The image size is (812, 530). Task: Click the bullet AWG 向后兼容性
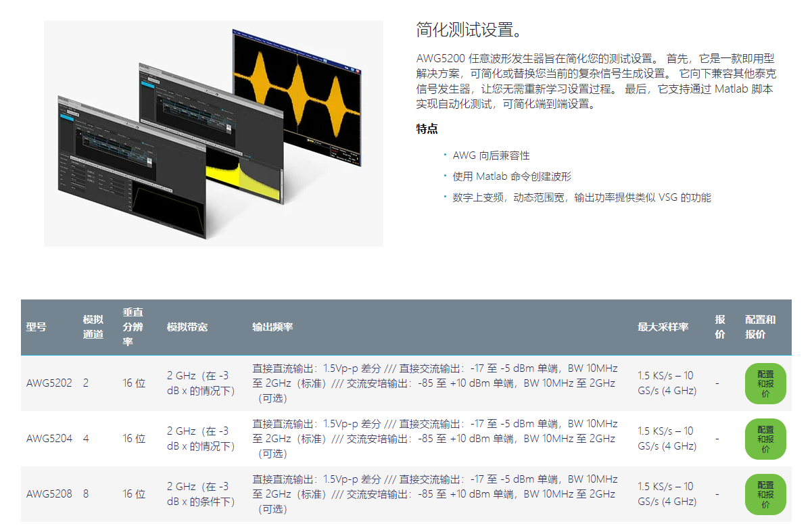pos(492,155)
